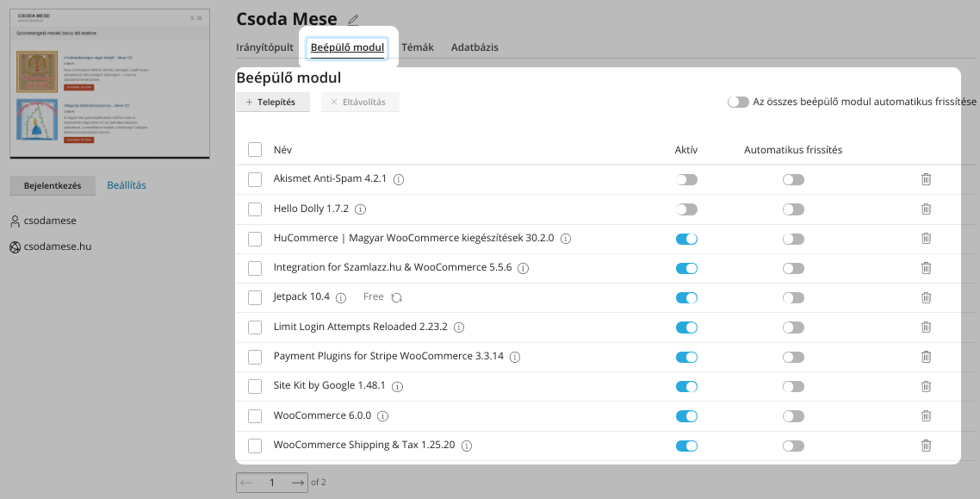Open the Csoda Mese site preview thumbnail
The height and width of the screenshot is (499, 980).
[x=110, y=84]
